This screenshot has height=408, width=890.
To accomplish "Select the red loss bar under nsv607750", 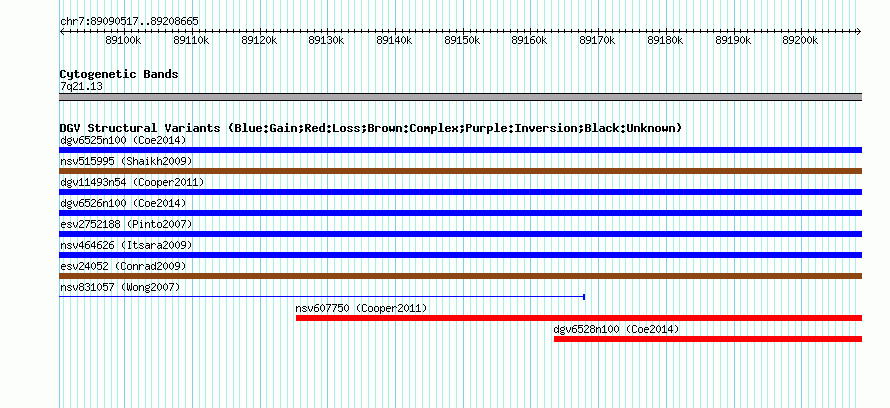I will tap(579, 318).
